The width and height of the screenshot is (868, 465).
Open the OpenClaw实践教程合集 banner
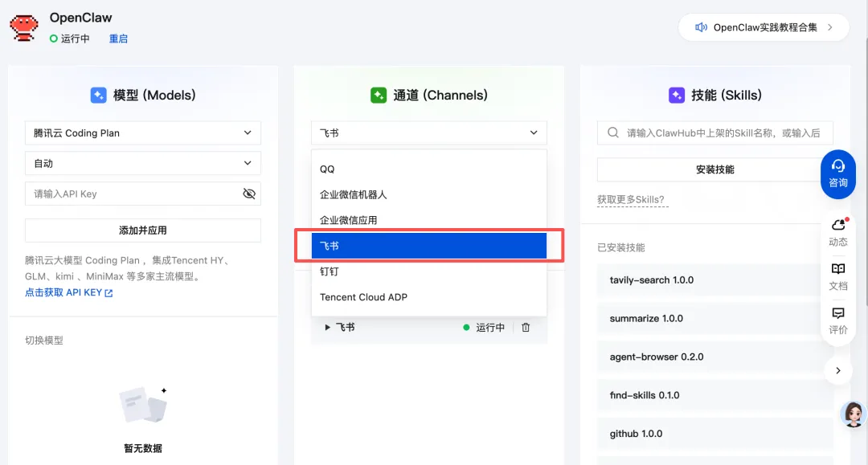click(764, 27)
